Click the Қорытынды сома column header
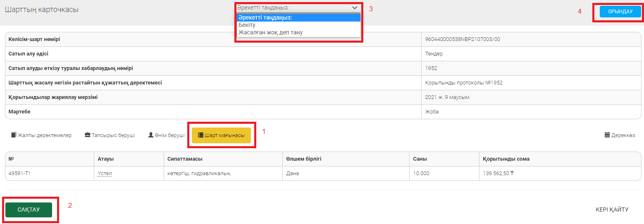This screenshot has width=644, height=224. coord(506,159)
